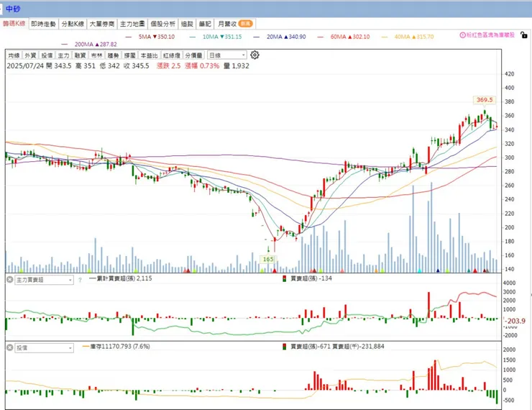532x410 pixels.
Task: Click the 漲跌 2.5 change value
Action: (169, 66)
